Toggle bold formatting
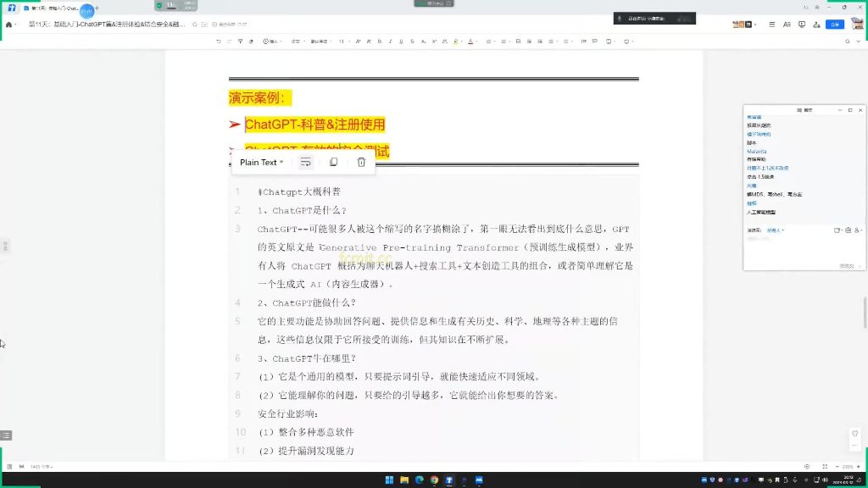 pyautogui.click(x=379, y=42)
